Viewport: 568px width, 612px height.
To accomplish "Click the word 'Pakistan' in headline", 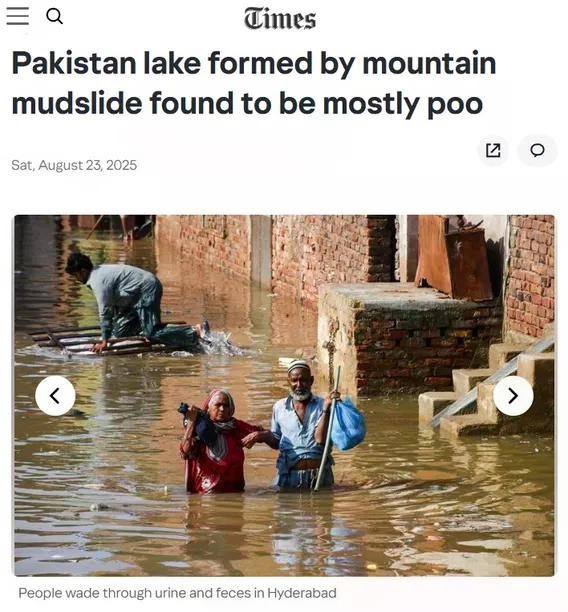I will (x=74, y=63).
